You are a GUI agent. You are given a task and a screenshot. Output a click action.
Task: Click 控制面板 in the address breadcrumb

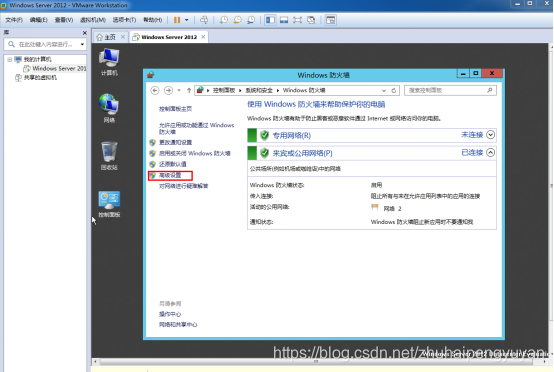(x=224, y=90)
